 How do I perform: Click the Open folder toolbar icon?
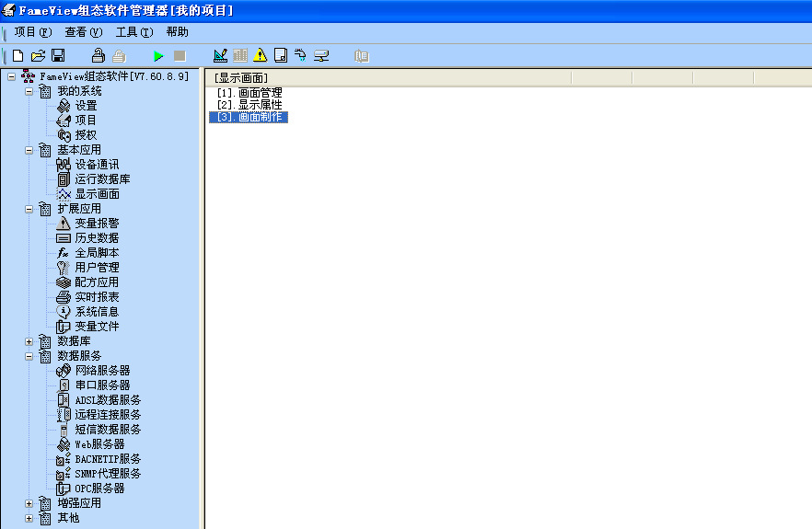coord(38,56)
